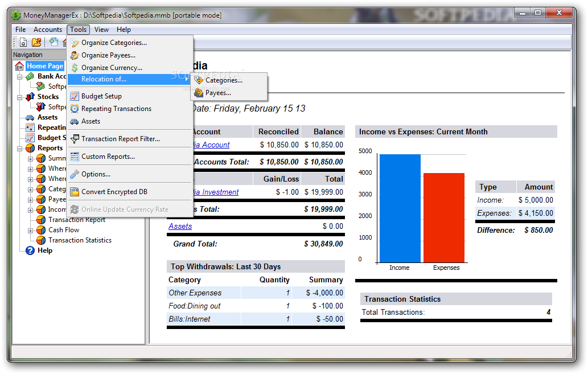Expand the Summary report tree node
Screen dimensions: 588x374
30,159
